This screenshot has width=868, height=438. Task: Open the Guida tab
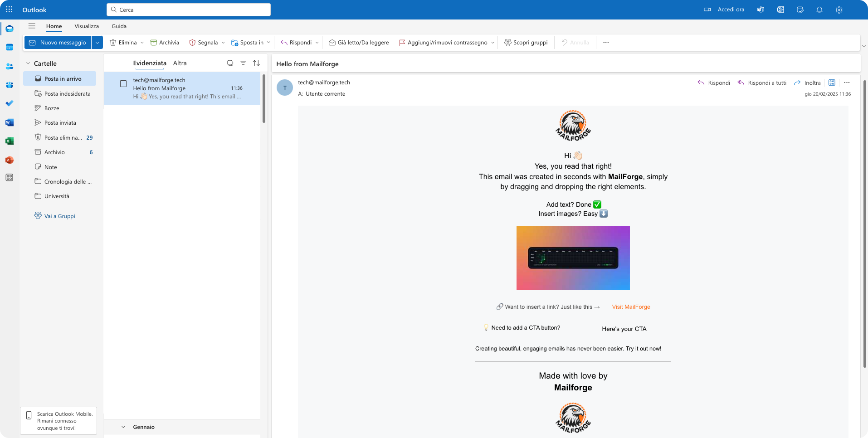119,26
